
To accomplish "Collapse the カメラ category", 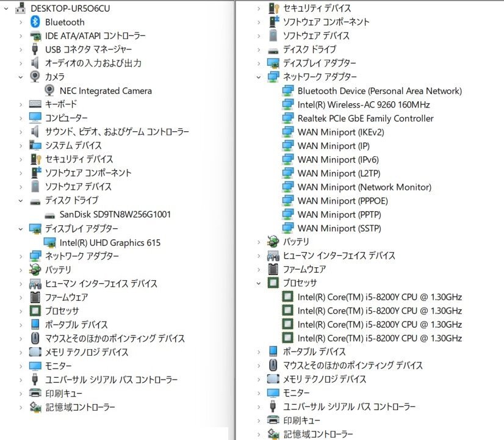I will point(21,77).
